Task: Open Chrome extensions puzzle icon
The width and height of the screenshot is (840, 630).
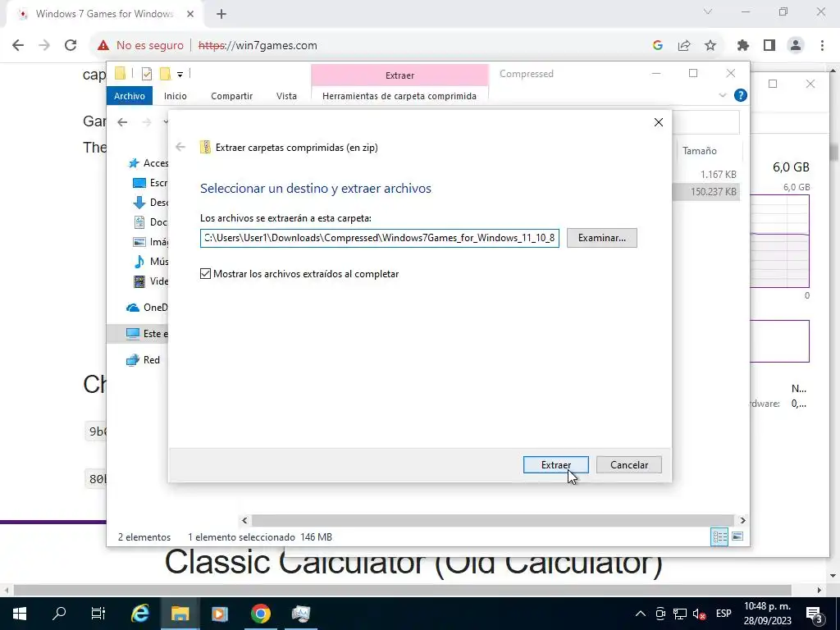Action: (x=743, y=46)
